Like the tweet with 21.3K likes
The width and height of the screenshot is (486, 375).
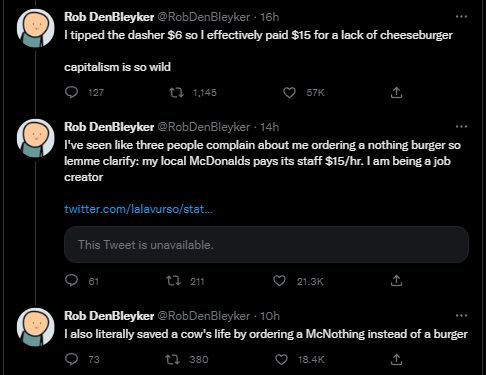(x=279, y=281)
